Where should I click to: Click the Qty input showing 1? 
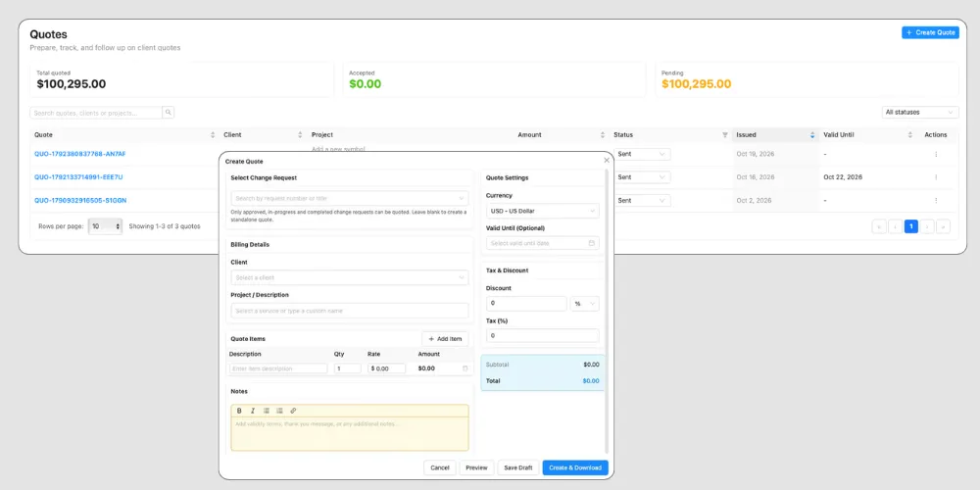pos(348,368)
